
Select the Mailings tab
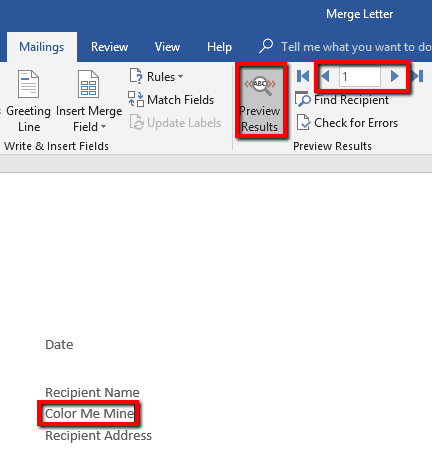tap(42, 47)
